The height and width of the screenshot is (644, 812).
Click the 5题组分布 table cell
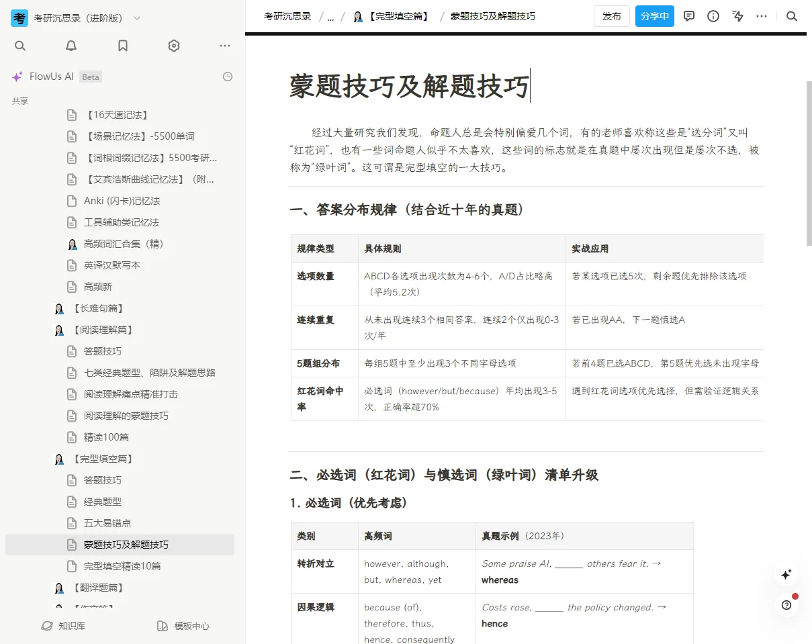point(324,363)
